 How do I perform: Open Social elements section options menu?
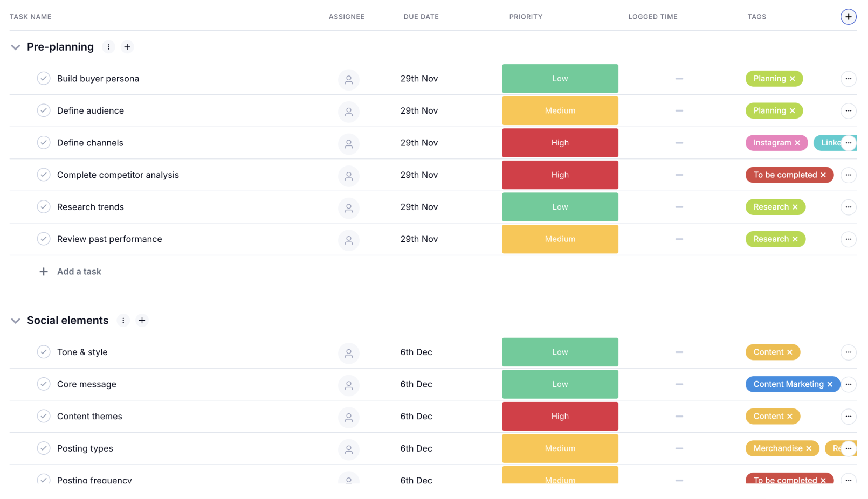pyautogui.click(x=123, y=321)
